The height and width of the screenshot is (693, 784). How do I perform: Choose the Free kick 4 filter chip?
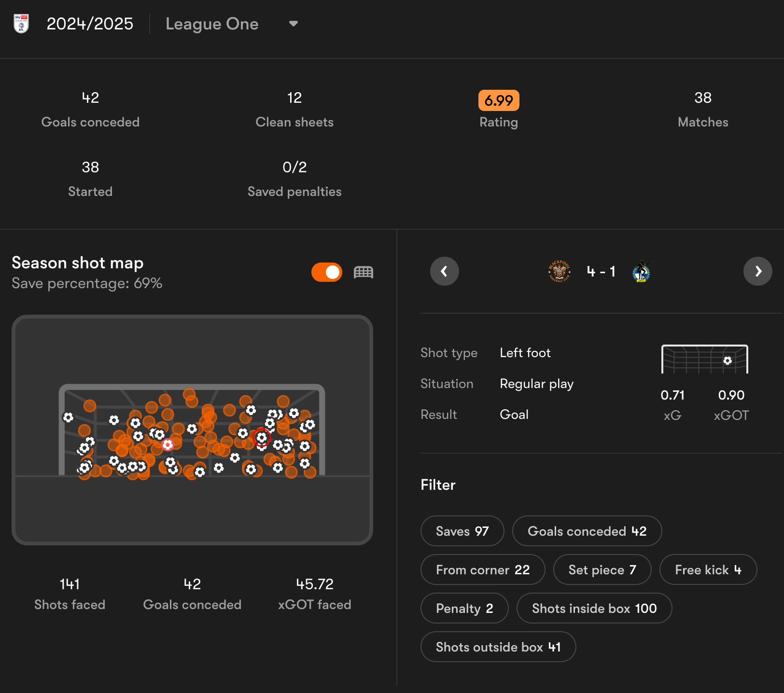pos(708,569)
